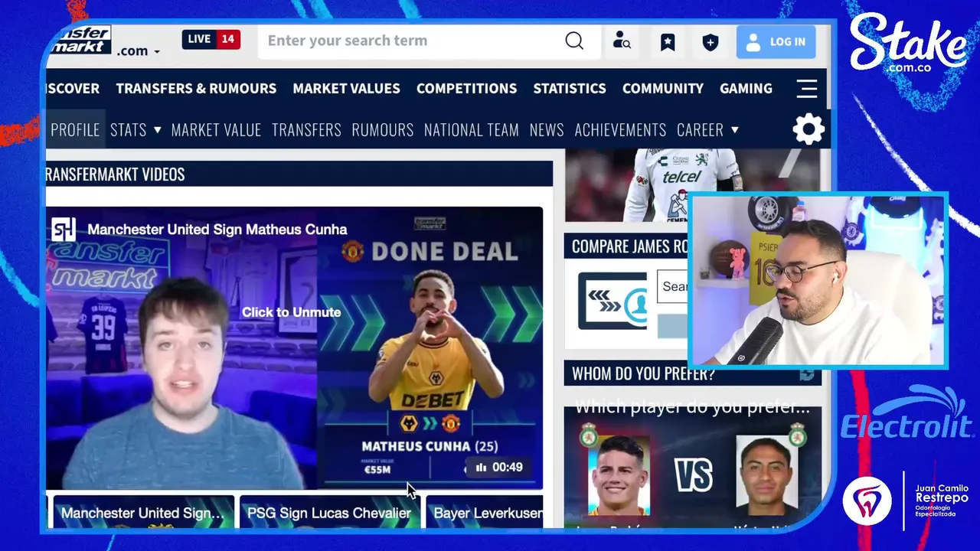The image size is (980, 551).
Task: Open the hamburger menu icon
Action: 807,88
